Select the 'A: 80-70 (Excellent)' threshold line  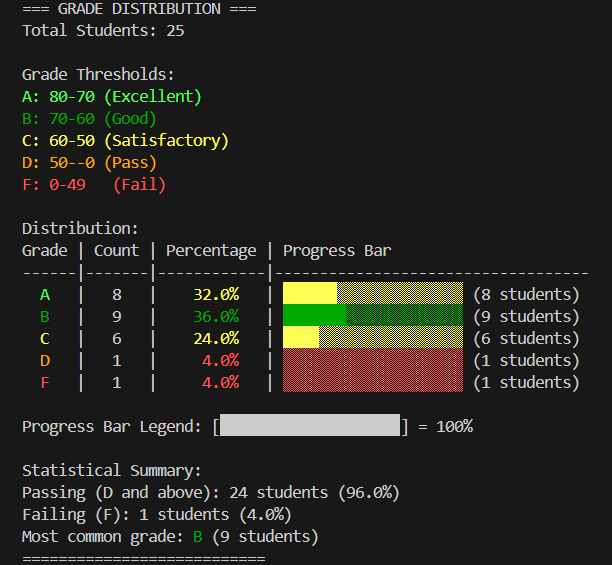point(112,97)
